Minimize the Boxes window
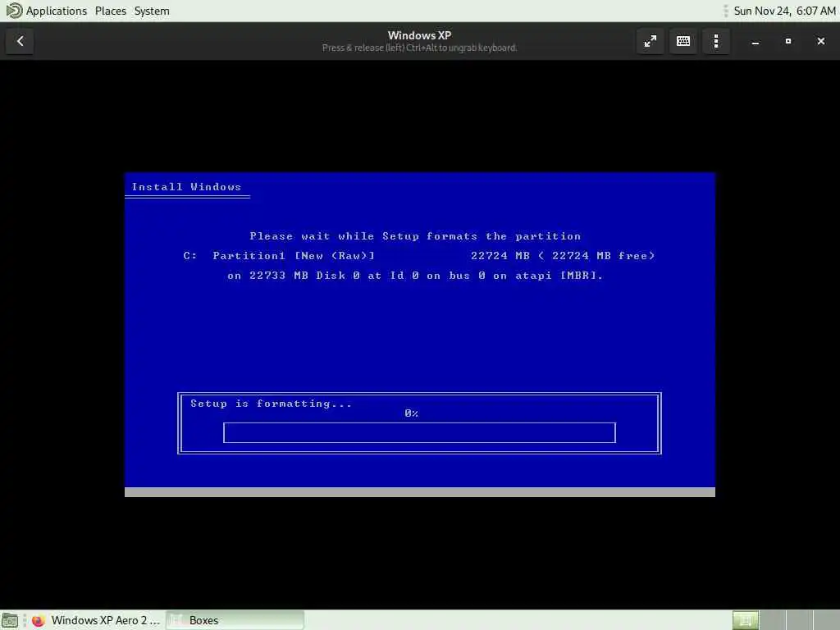 (x=756, y=41)
